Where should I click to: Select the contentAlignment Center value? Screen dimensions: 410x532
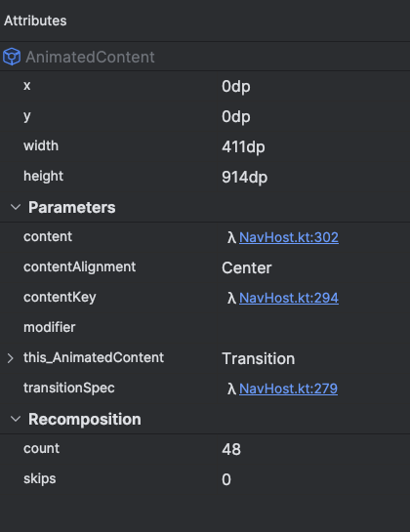coord(247,268)
